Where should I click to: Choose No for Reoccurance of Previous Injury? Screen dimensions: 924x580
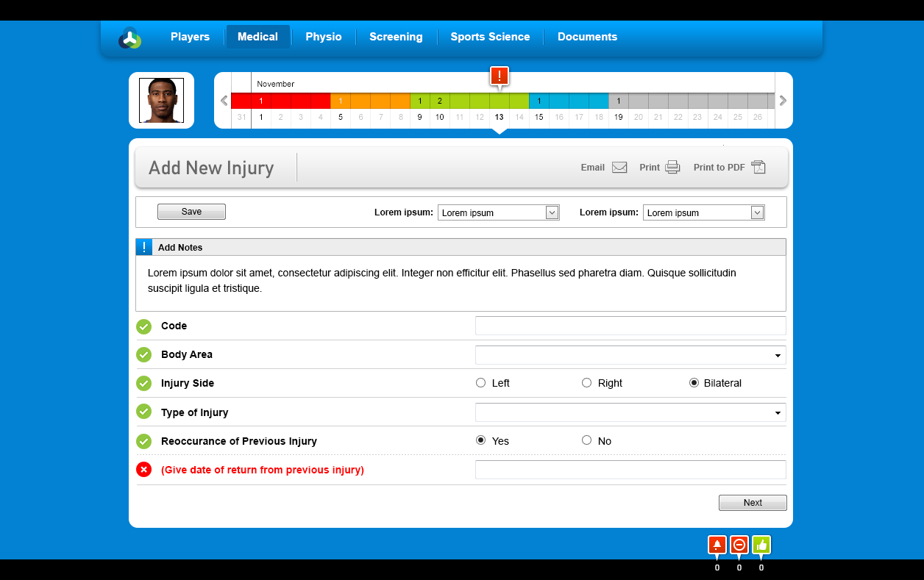(x=586, y=440)
